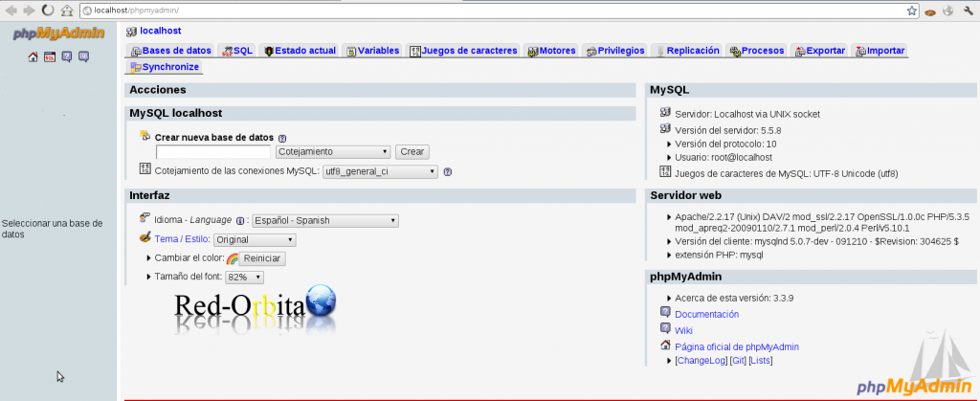Screen dimensions: 980x401
Task: Open the Original theme dropdown
Action: point(255,240)
